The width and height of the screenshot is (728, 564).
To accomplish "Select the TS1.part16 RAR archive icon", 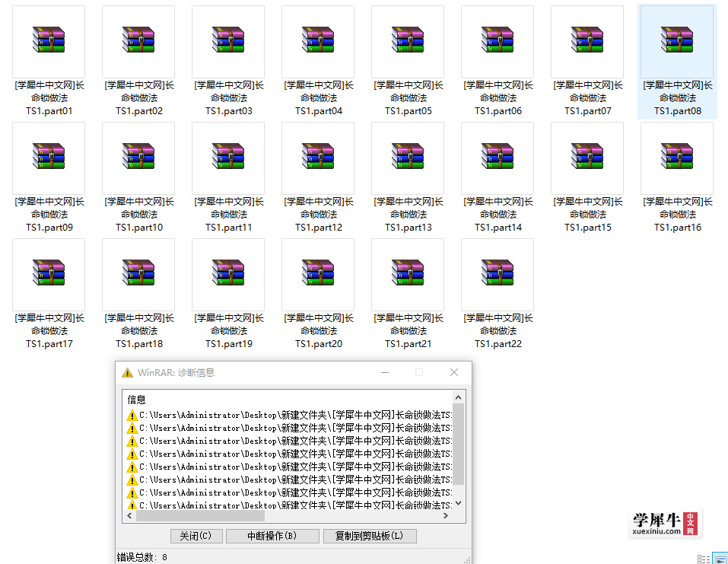I will 677,155.
